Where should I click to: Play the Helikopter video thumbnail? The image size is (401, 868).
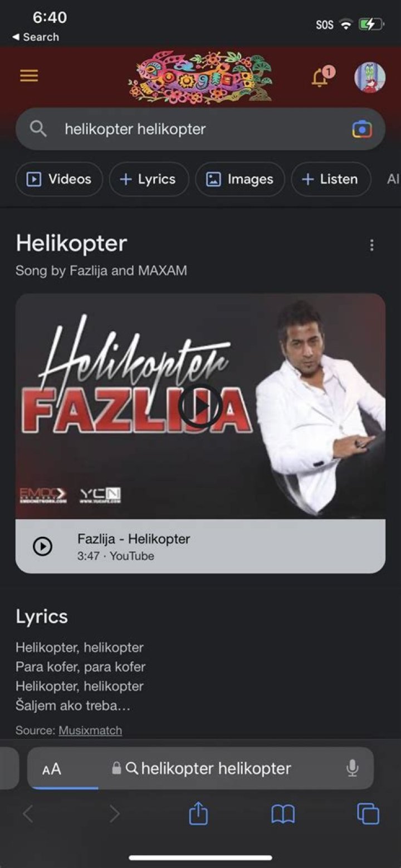(200, 406)
